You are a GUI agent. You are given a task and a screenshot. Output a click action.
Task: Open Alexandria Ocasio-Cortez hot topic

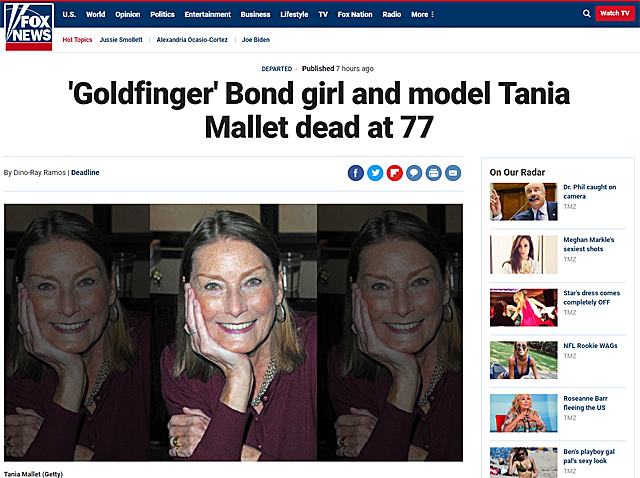point(192,40)
